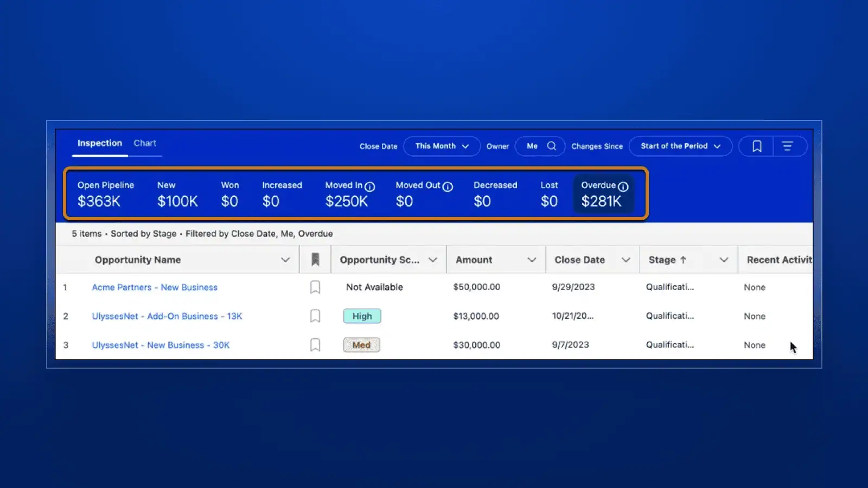Image resolution: width=868 pixels, height=488 pixels.
Task: Open Acme Partners - New Business opportunity
Action: pyautogui.click(x=155, y=287)
